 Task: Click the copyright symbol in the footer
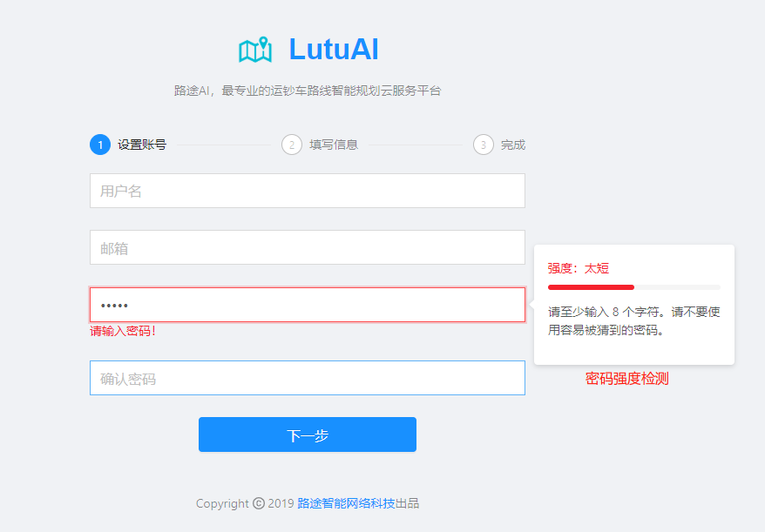click(258, 503)
